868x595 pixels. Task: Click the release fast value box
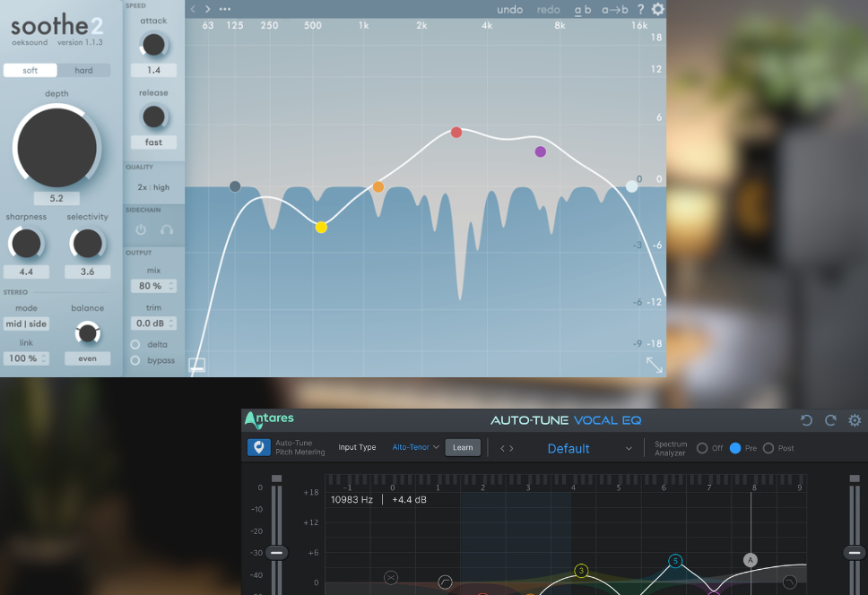tap(153, 142)
